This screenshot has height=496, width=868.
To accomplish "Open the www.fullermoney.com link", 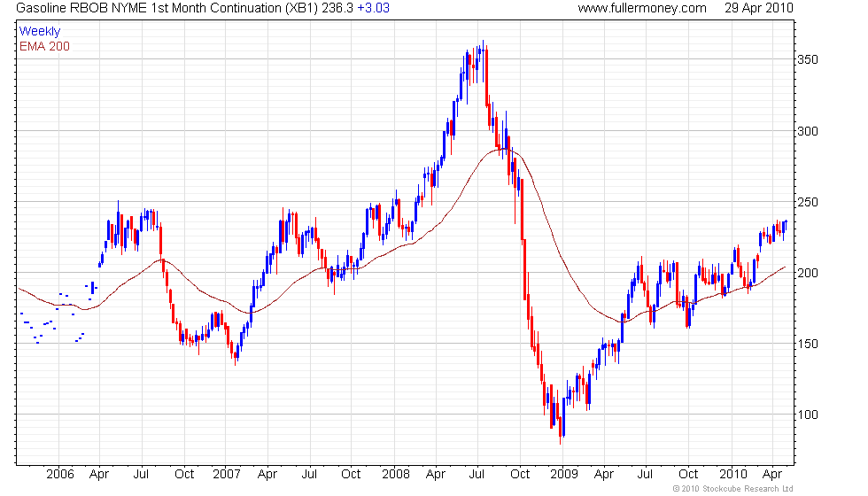I will click(642, 8).
